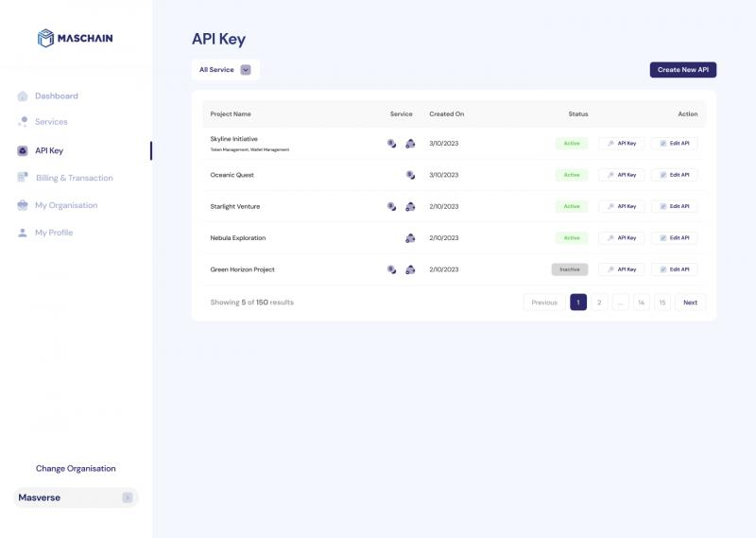This screenshot has height=538, width=756.
Task: Click the My Profile person icon
Action: (x=23, y=233)
